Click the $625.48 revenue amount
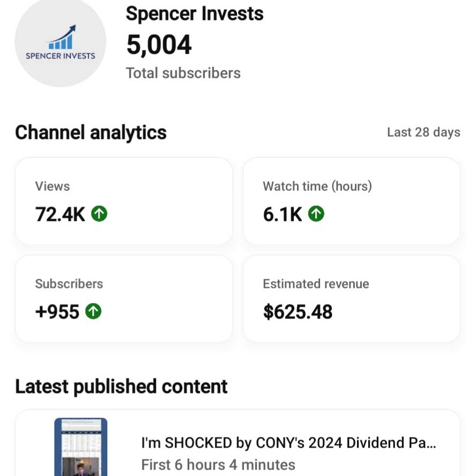The image size is (476, 476). [298, 312]
